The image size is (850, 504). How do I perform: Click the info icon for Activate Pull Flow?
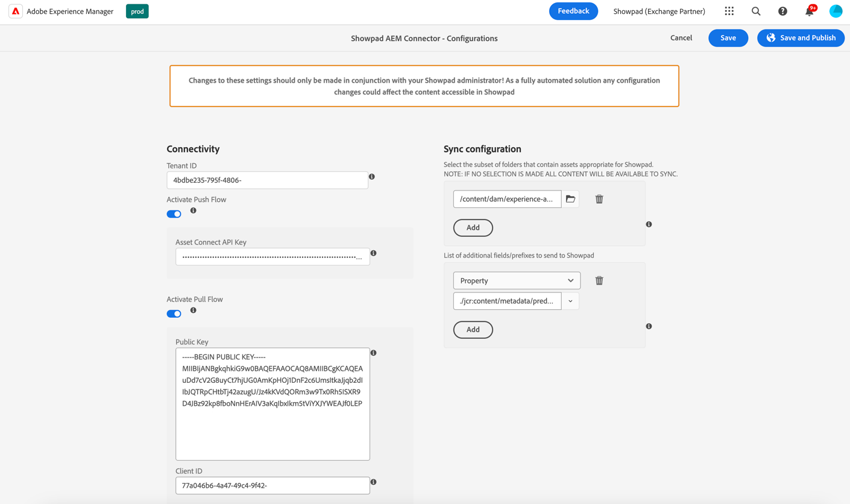click(194, 310)
